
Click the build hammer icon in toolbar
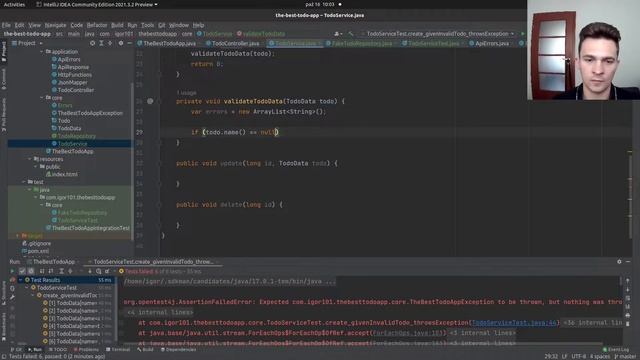351,34
